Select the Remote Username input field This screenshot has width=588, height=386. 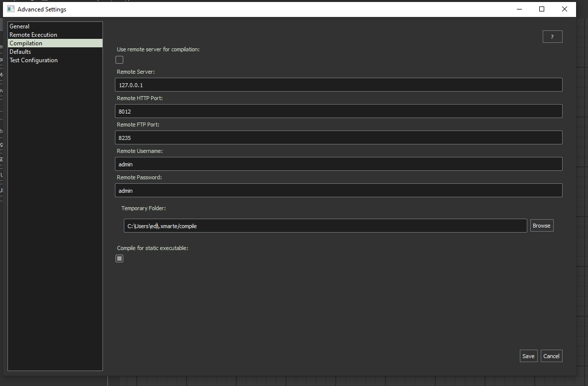click(x=338, y=164)
